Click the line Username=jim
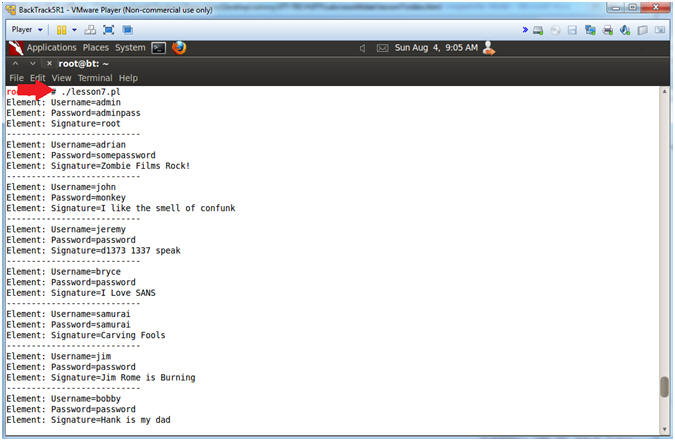 click(x=59, y=357)
